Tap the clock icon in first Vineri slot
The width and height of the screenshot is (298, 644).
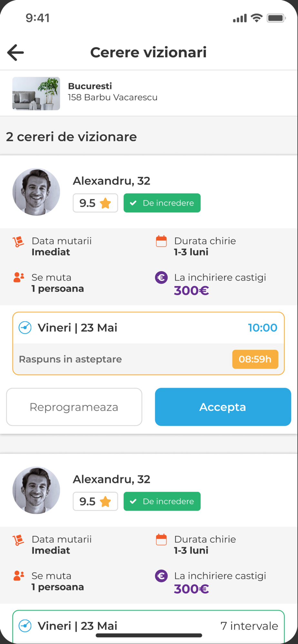coord(25,328)
